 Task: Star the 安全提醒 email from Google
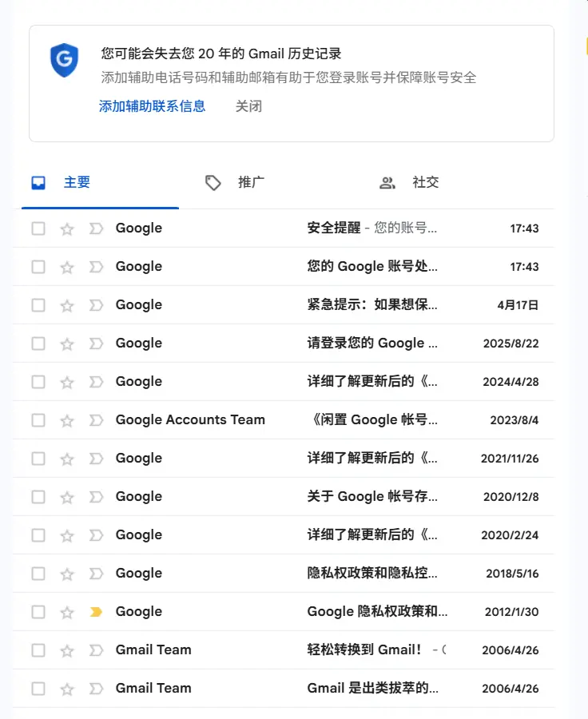67,228
